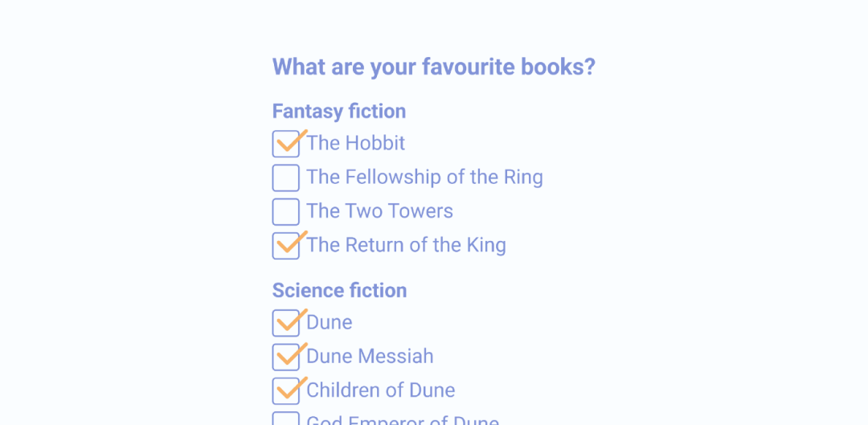Click the "Dune" label text

(x=330, y=322)
